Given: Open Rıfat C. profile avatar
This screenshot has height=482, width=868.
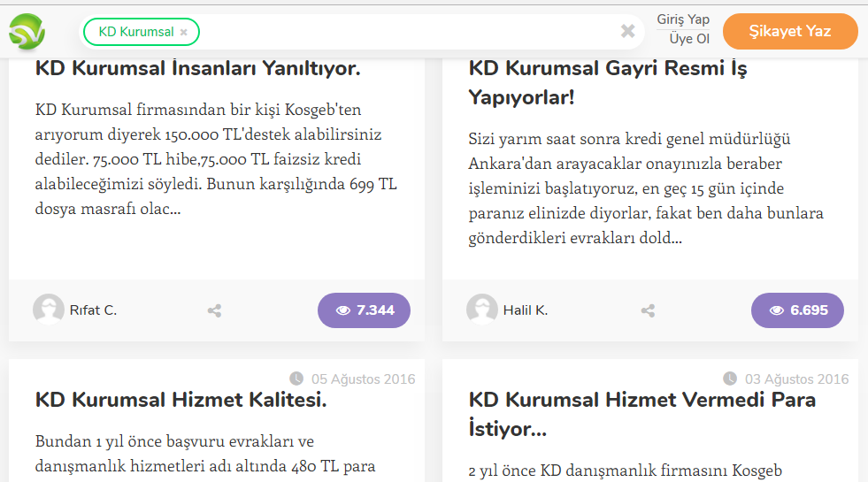Looking at the screenshot, I should pos(48,310).
